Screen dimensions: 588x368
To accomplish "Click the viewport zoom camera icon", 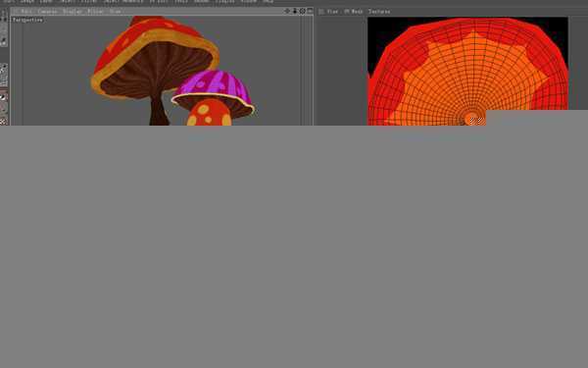I will (295, 11).
